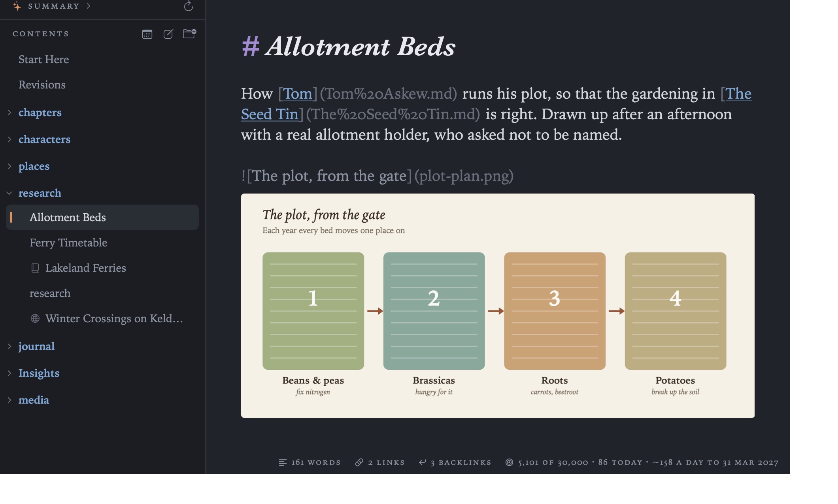Click the links chain icon in status bar

[x=359, y=462]
